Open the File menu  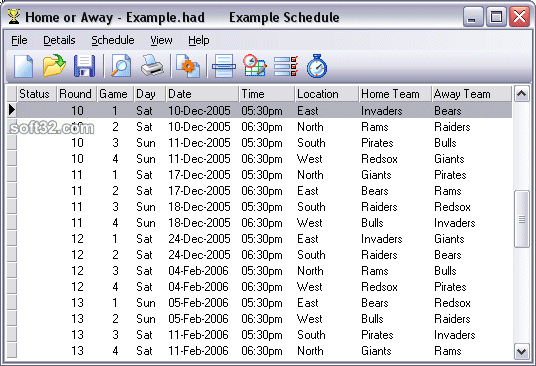[x=19, y=40]
